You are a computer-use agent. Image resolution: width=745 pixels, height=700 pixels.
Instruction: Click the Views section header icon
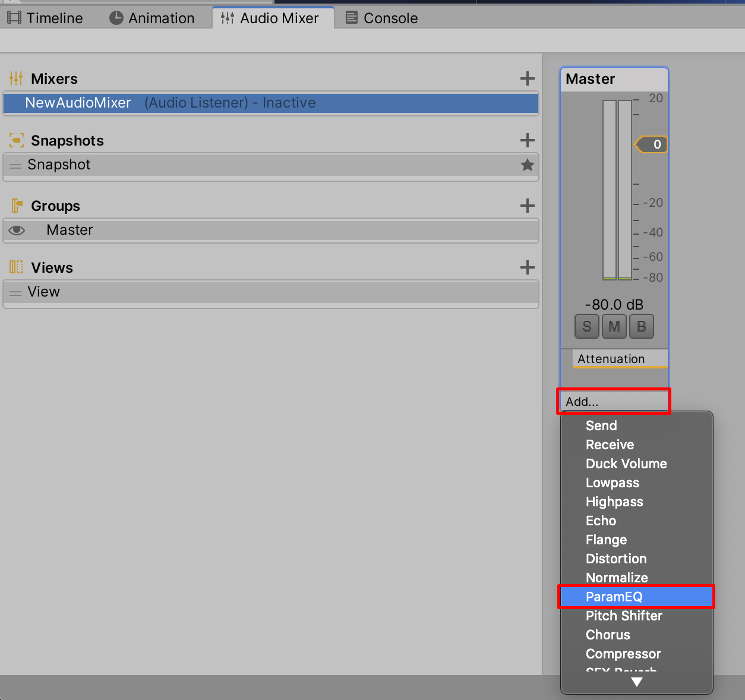click(16, 267)
